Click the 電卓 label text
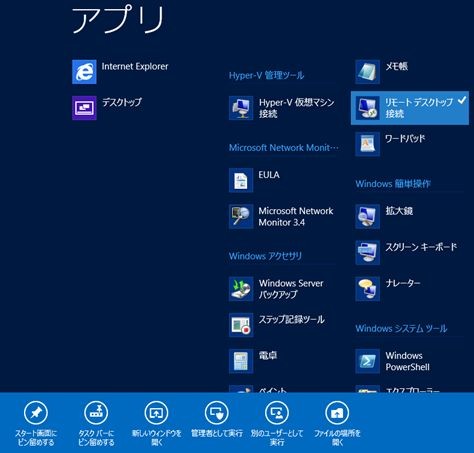Screen dimensions: 474x453 click(268, 355)
